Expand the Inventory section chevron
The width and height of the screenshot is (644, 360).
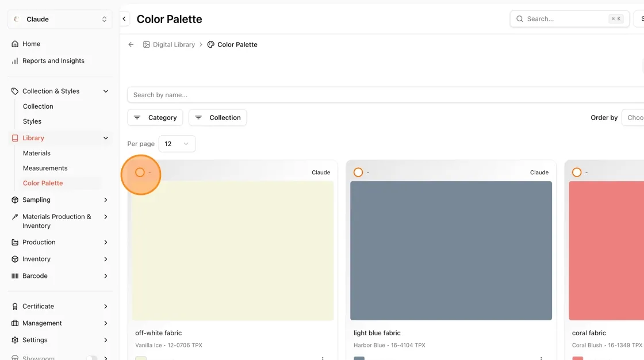click(106, 259)
